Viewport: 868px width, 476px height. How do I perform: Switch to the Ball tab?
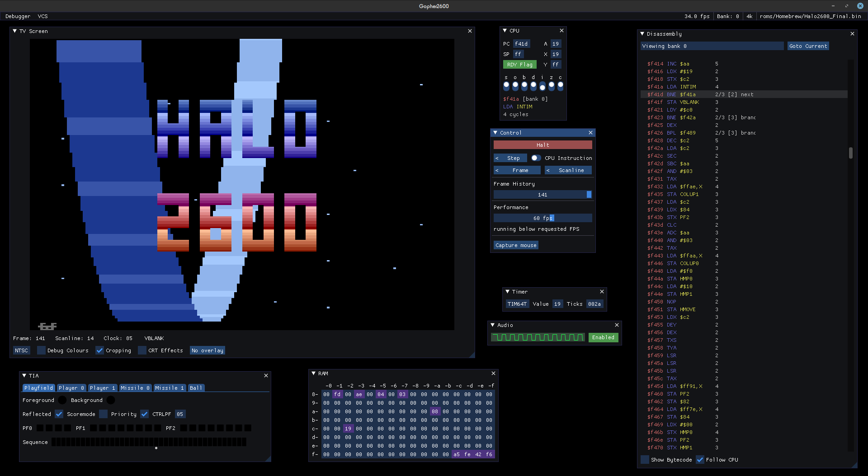tap(196, 388)
